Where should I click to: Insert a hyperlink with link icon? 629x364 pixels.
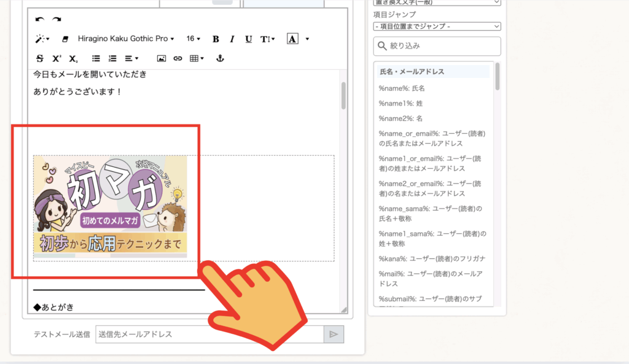pos(178,58)
